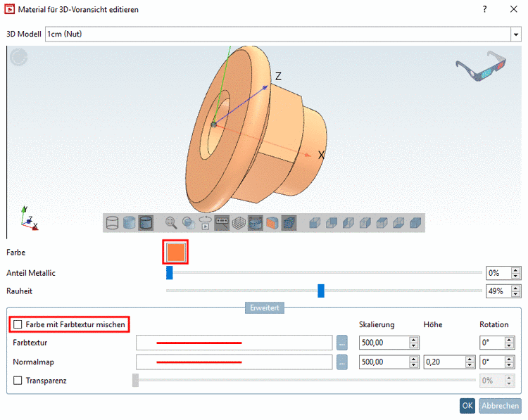Increase Farbtextur Skalierung with up arrow
Image resolution: width=528 pixels, height=420 pixels.
coord(414,340)
